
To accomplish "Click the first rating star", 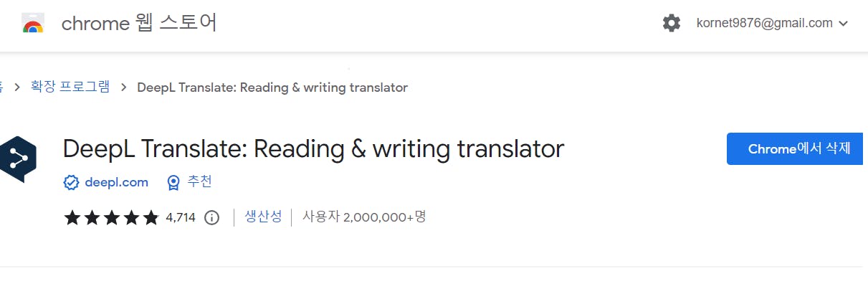I will pyautogui.click(x=72, y=217).
